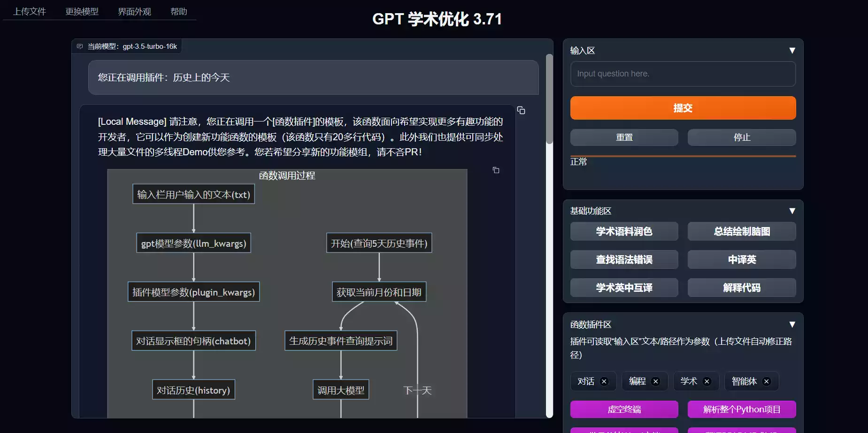868x433 pixels.
Task: Click the orange 正常 status progress bar
Action: [x=683, y=155]
